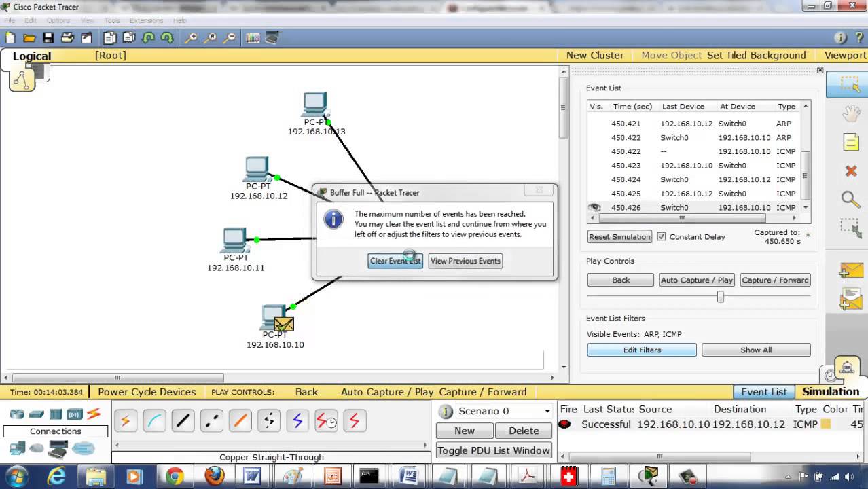Select the Connections lightning category icon
Screen dimensions: 868x489
click(x=94, y=414)
